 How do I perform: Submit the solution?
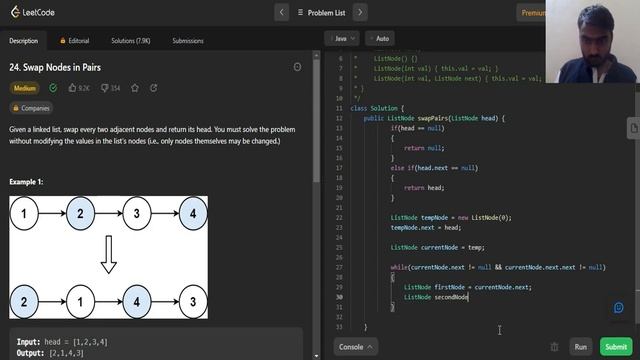point(616,347)
